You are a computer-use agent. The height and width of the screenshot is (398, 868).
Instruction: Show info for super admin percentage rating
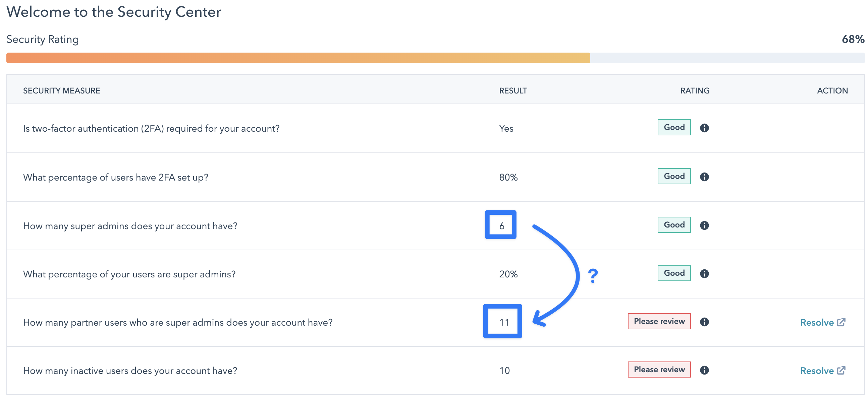(x=704, y=273)
